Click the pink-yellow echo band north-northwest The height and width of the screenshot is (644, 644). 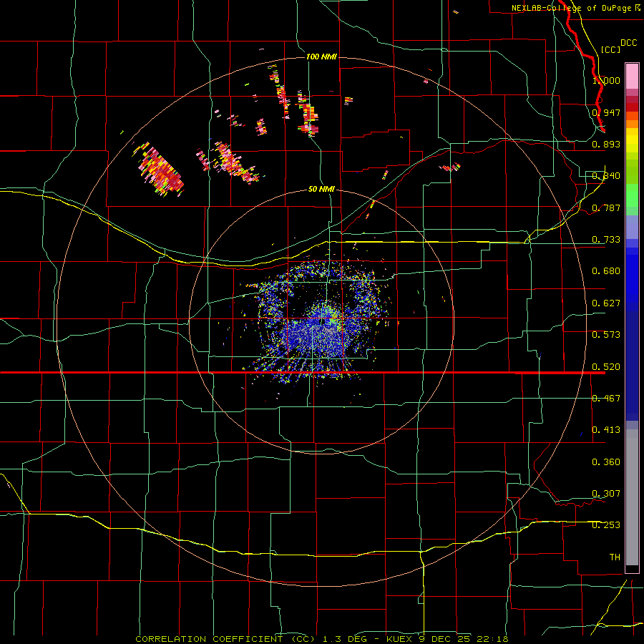[234, 162]
